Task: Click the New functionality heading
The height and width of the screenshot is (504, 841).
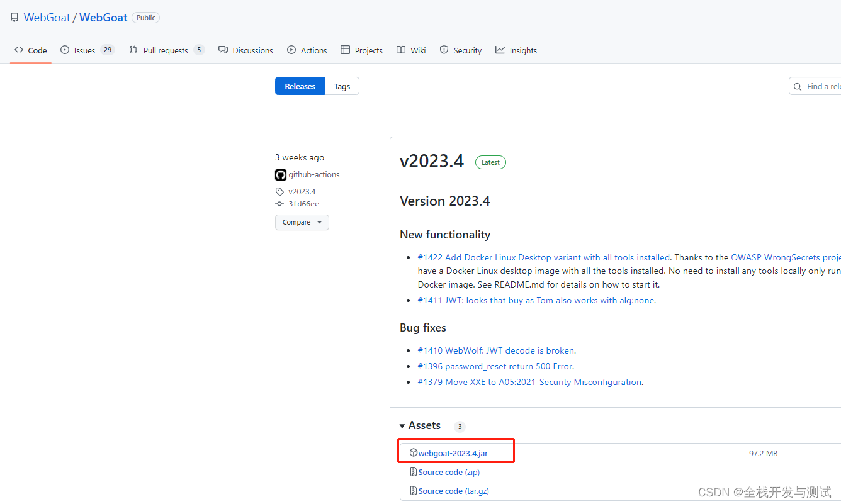Action: tap(445, 234)
